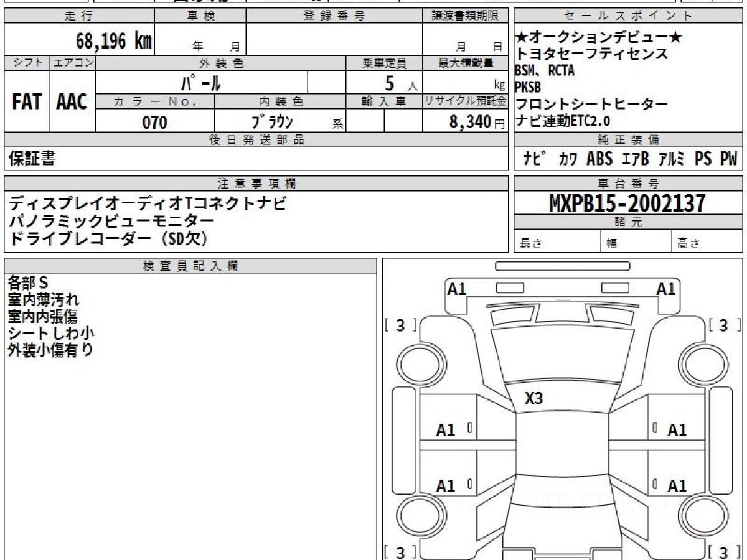Image resolution: width=747 pixels, height=560 pixels.
Task: Click the 長さ dimension field
Action: coord(557,241)
